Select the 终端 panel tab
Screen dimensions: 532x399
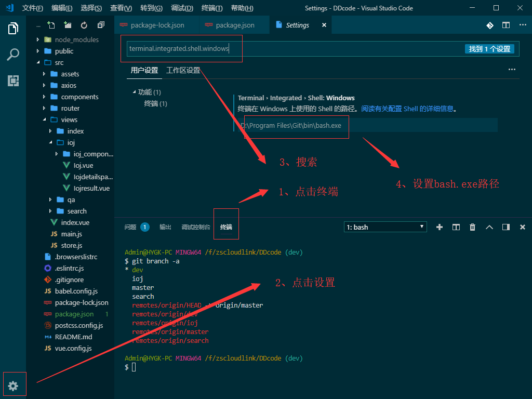click(x=227, y=227)
